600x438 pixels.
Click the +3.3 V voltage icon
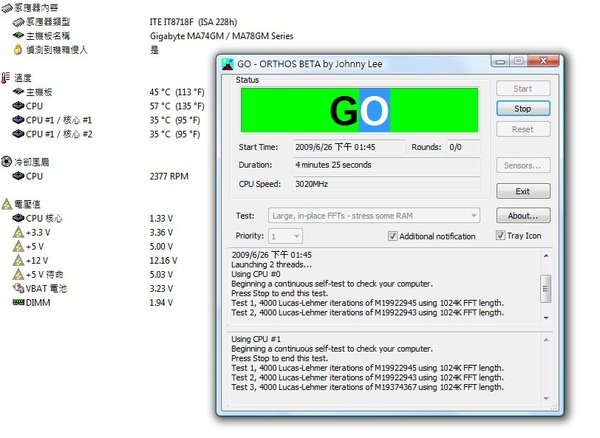coord(18,232)
